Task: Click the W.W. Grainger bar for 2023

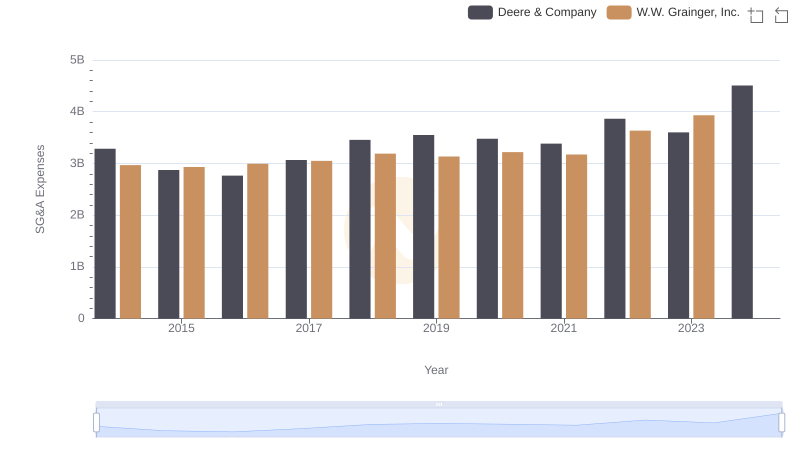Action: (704, 217)
